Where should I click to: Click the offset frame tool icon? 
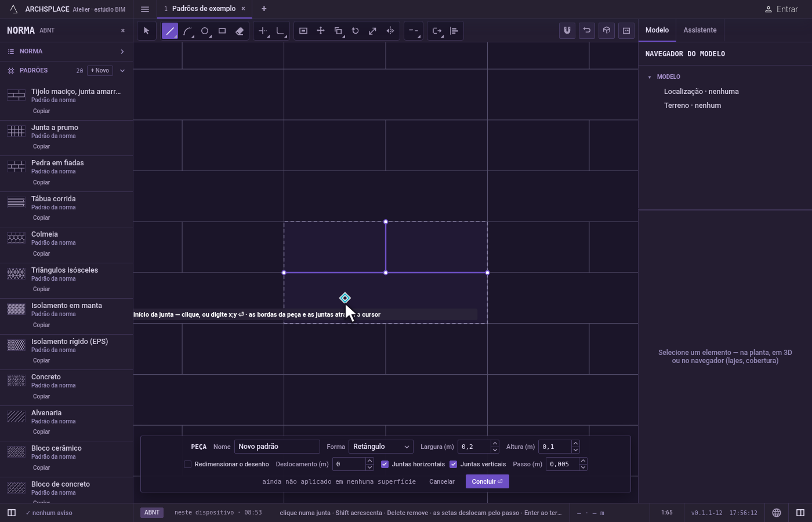[303, 31]
